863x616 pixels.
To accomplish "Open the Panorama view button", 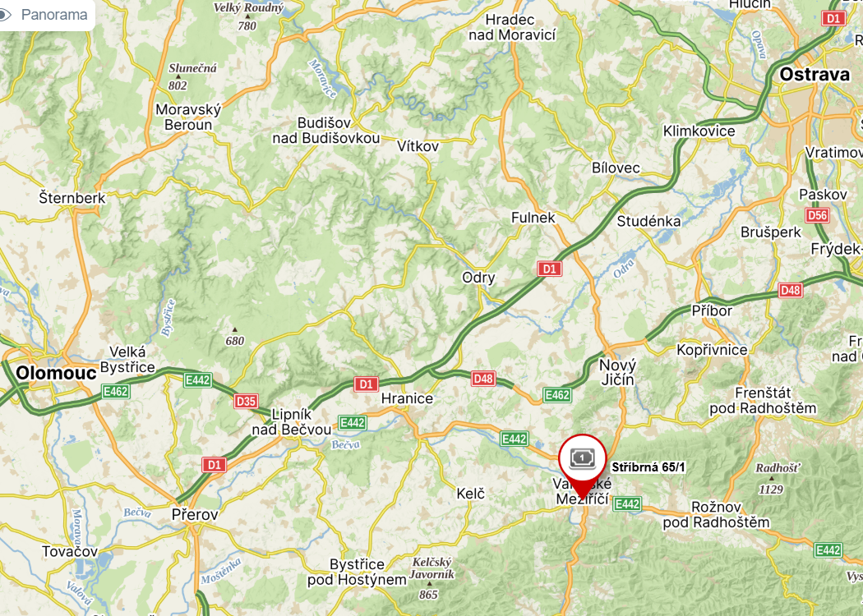I will point(46,15).
